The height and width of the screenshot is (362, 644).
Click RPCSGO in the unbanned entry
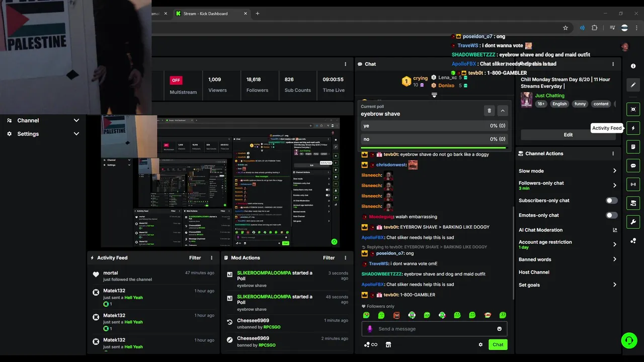pyautogui.click(x=272, y=327)
